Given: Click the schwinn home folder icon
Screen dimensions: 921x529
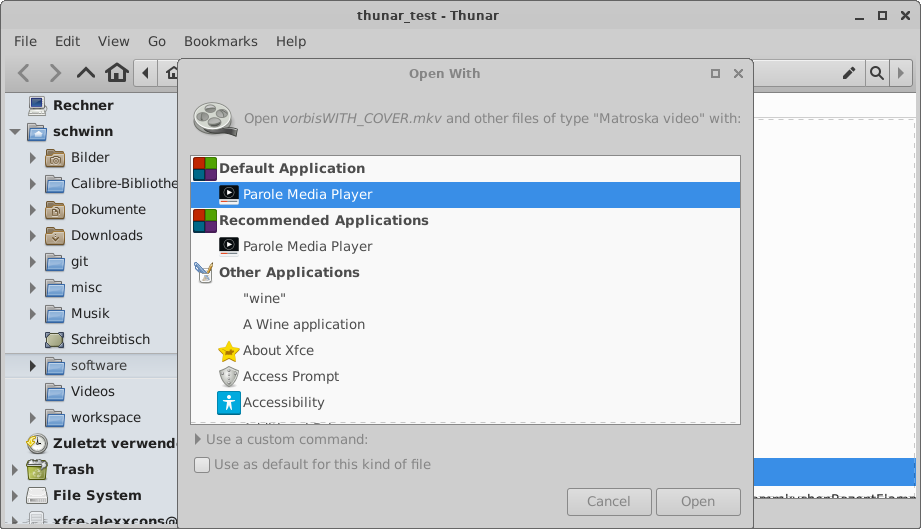Looking at the screenshot, I should (x=37, y=132).
